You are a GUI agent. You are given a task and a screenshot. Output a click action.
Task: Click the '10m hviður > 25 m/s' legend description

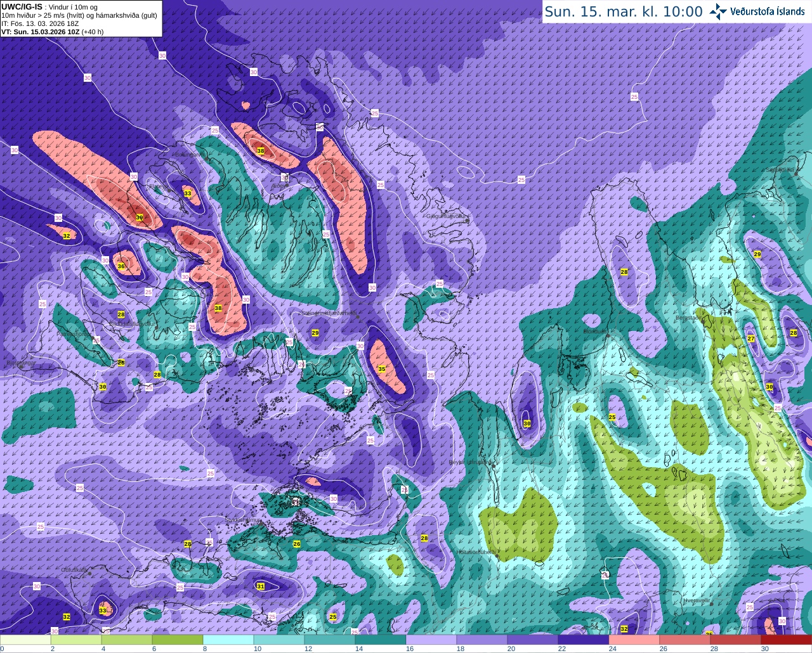[x=79, y=15]
